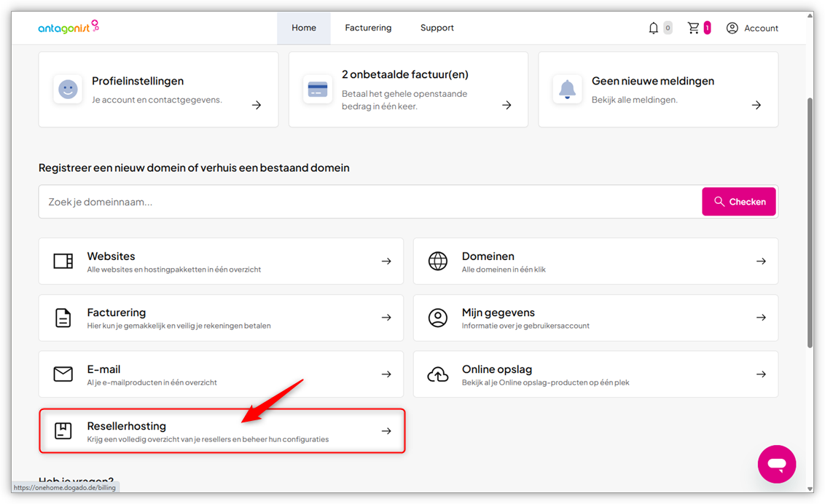Click arrow on Geen nieuwe meldingen card
The height and width of the screenshot is (504, 825).
pyautogui.click(x=756, y=106)
